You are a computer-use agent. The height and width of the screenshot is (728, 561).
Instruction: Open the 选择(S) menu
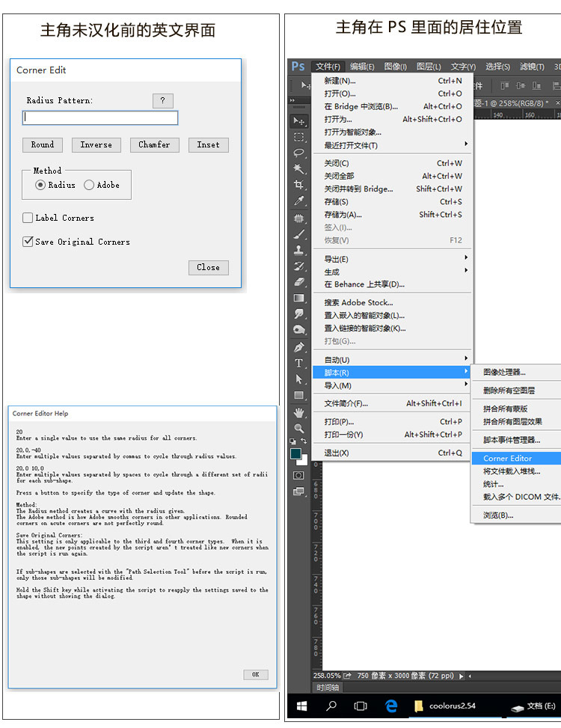(x=498, y=67)
